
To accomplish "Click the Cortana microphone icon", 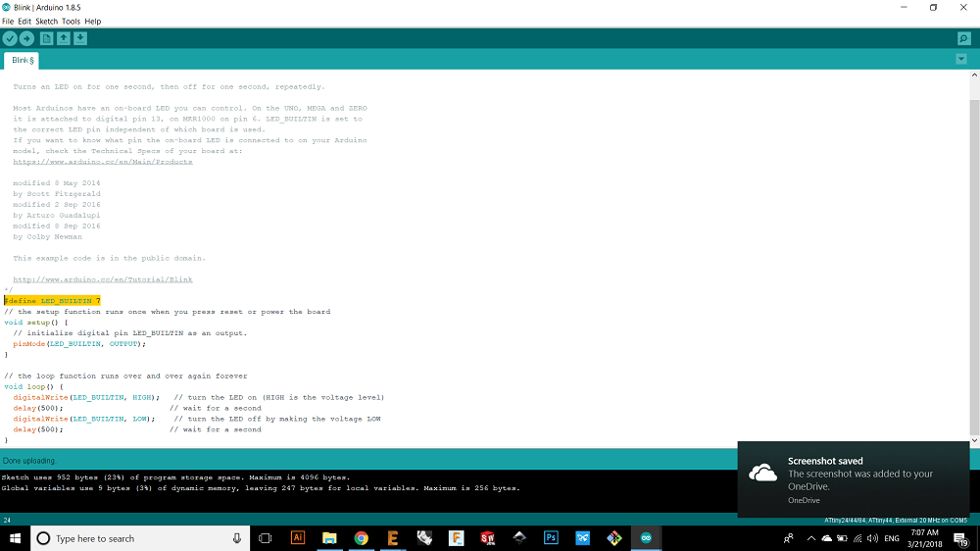I will click(237, 538).
